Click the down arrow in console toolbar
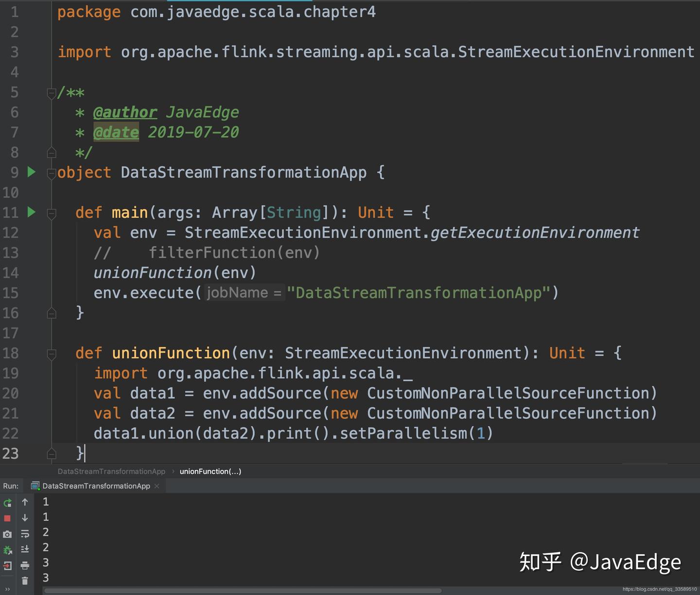Viewport: 700px width, 595px height. point(25,518)
